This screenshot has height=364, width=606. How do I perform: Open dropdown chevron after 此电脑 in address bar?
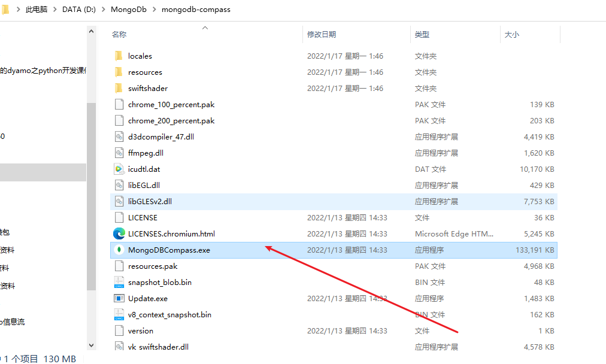pos(54,10)
